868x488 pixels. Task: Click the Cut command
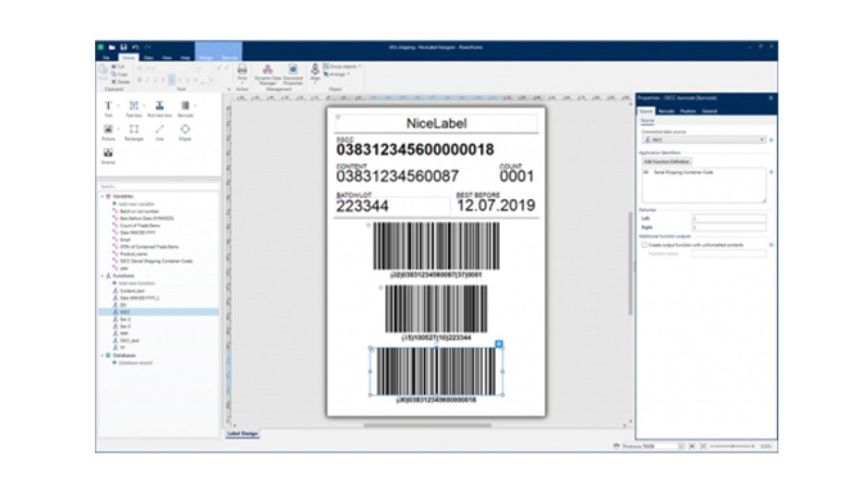point(117,66)
